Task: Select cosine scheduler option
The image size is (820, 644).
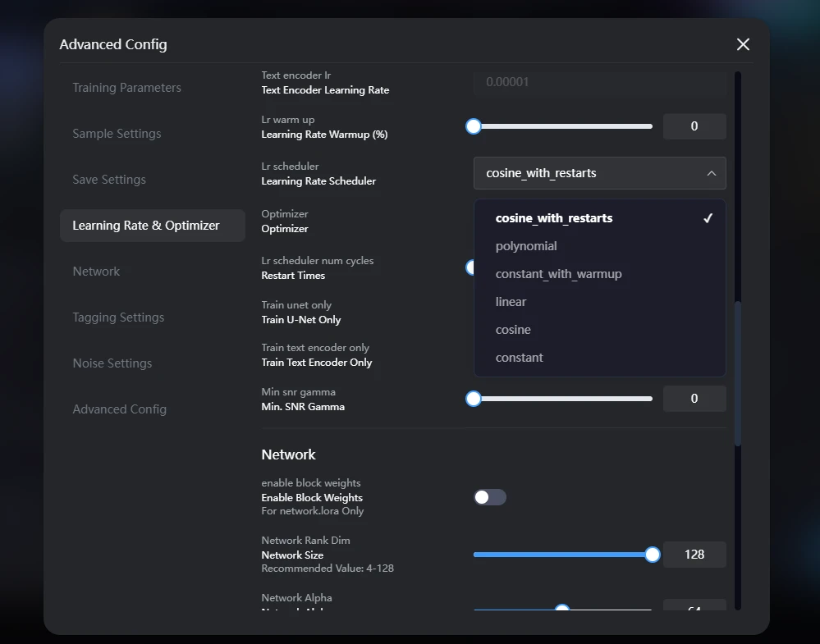Action: [513, 330]
